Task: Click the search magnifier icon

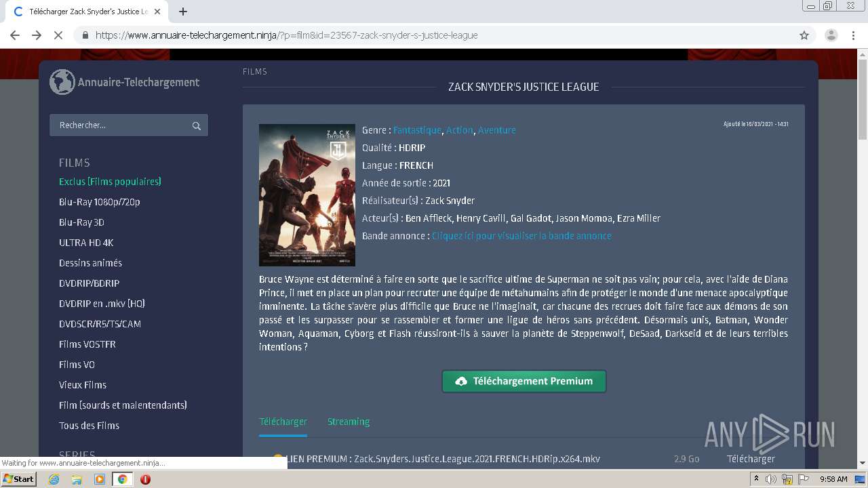Action: (197, 125)
